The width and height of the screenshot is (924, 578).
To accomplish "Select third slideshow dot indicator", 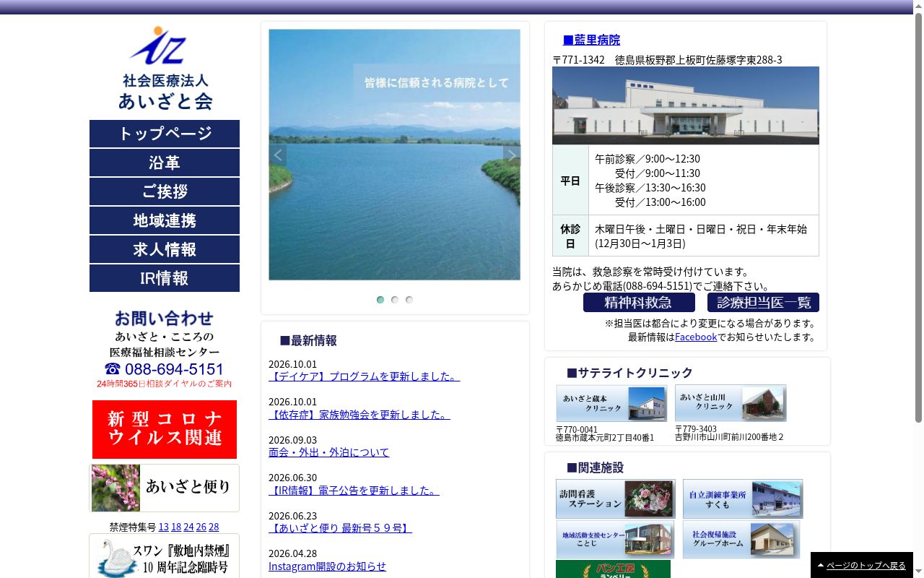I will click(x=409, y=300).
